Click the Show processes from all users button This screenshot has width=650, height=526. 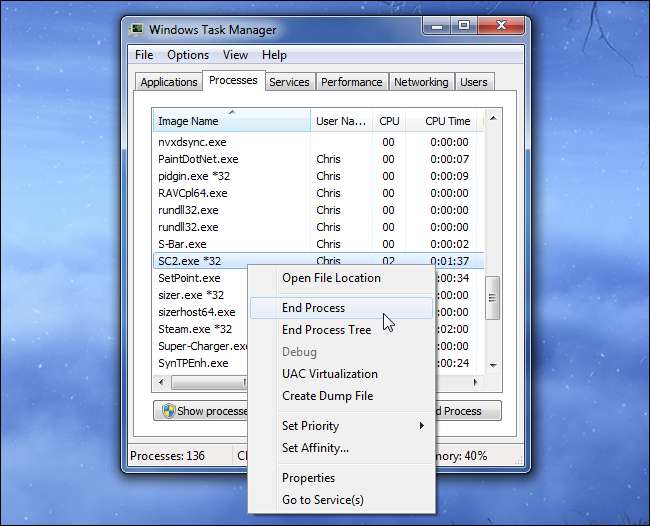click(x=201, y=411)
